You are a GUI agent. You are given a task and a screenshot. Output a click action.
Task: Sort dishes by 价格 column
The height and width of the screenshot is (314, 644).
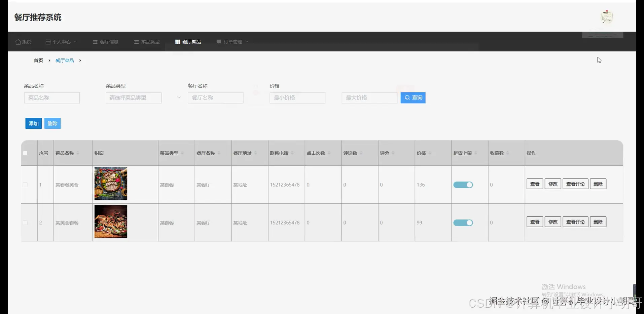click(x=430, y=153)
